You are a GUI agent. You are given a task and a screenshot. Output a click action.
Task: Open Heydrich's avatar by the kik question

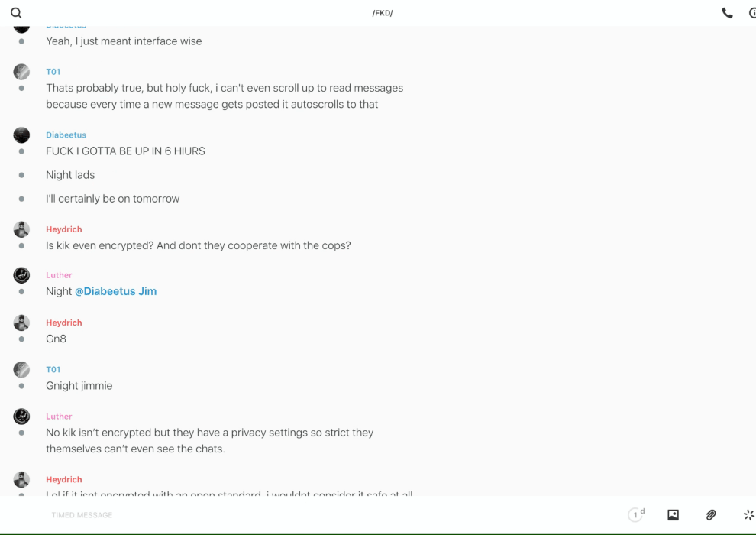(21, 229)
